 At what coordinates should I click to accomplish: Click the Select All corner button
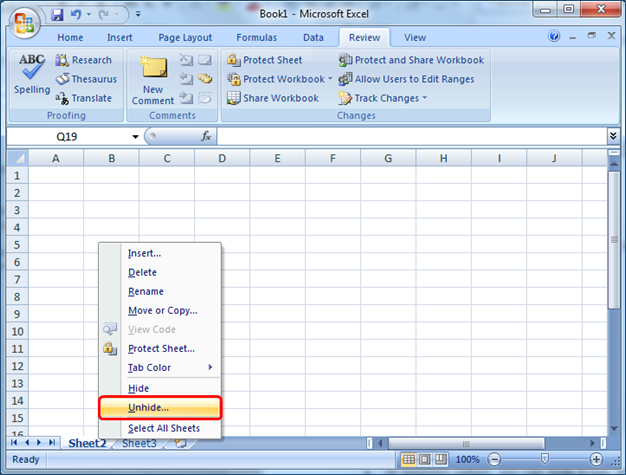coord(18,158)
